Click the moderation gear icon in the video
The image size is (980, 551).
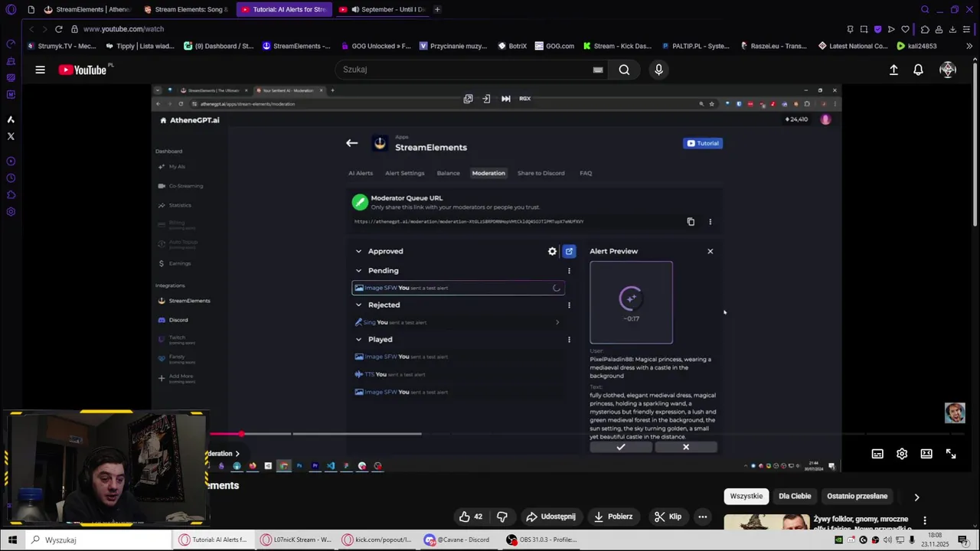point(552,251)
